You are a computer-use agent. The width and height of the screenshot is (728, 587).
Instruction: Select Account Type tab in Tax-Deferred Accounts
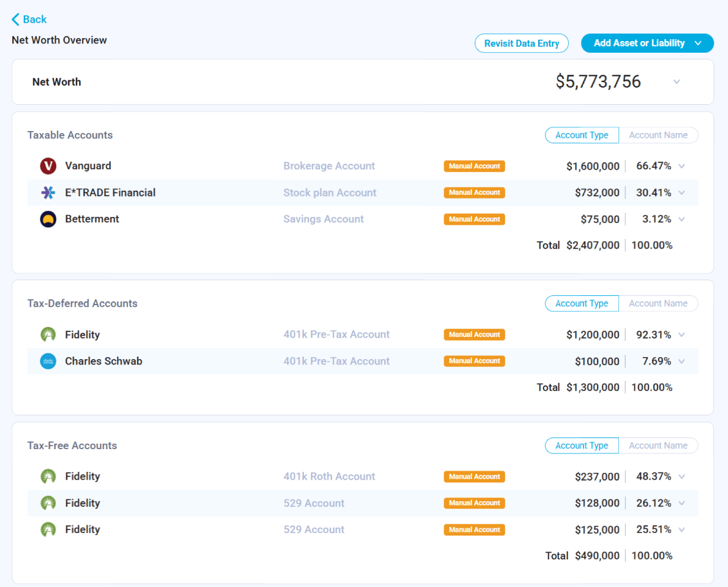582,303
